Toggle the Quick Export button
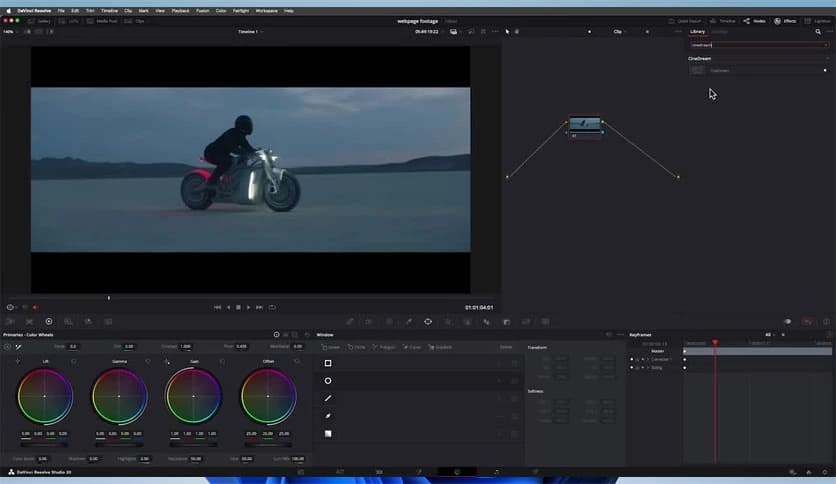Screen dimensions: 836x484 pos(685,21)
